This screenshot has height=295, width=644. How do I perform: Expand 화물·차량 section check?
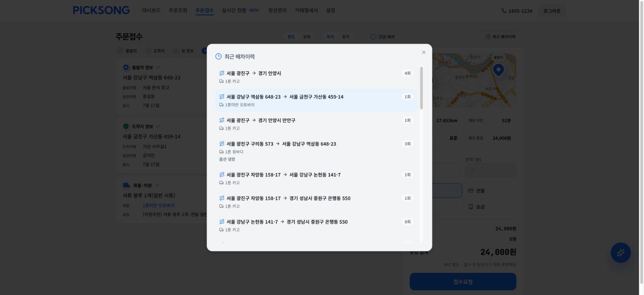click(x=157, y=185)
